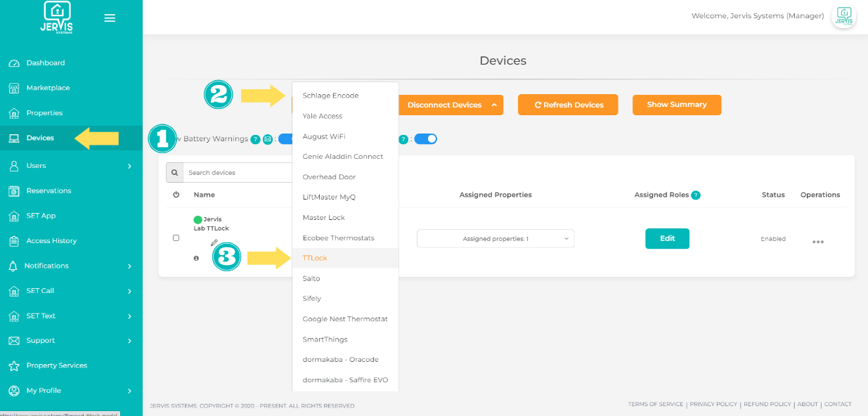Viewport: 868px width, 416px height.
Task: Open Assigned properties: 1 dropdown
Action: click(x=495, y=239)
